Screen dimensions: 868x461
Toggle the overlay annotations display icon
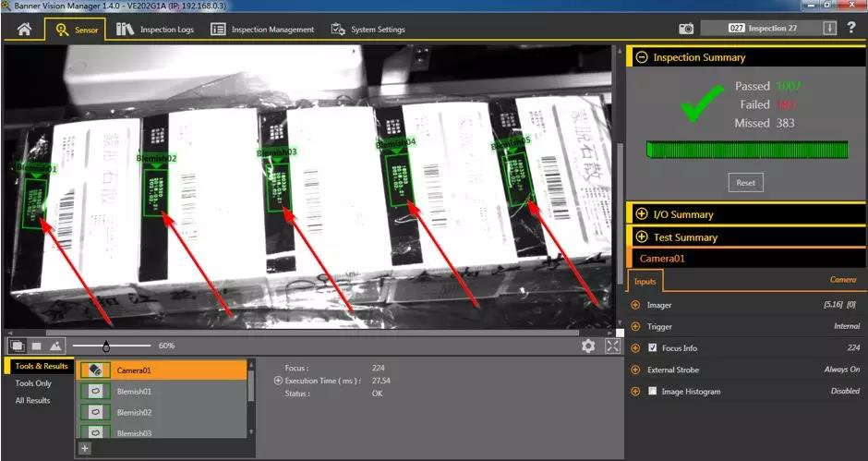pos(18,346)
